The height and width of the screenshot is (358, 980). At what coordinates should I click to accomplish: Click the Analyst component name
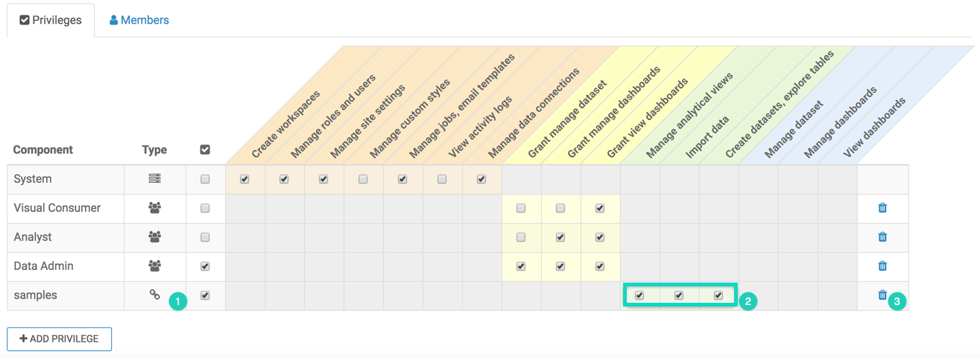pos(33,237)
